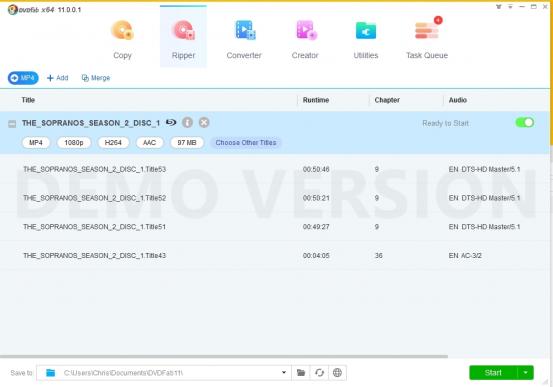Click Title53 audio EN DTS-HD Master

pyautogui.click(x=484, y=169)
